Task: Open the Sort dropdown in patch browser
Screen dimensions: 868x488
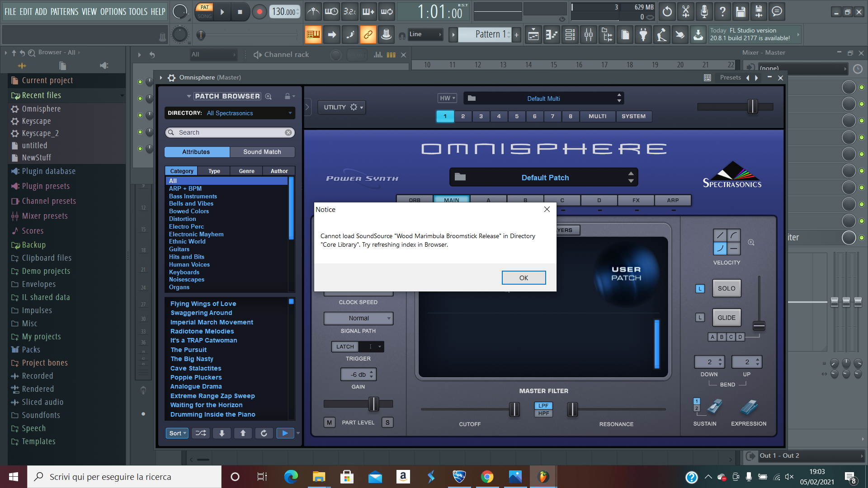Action: [x=177, y=433]
